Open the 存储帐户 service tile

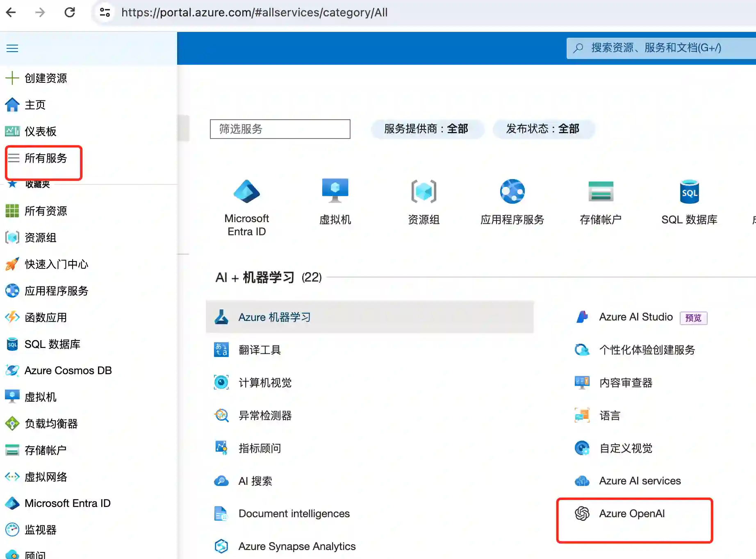click(x=601, y=202)
